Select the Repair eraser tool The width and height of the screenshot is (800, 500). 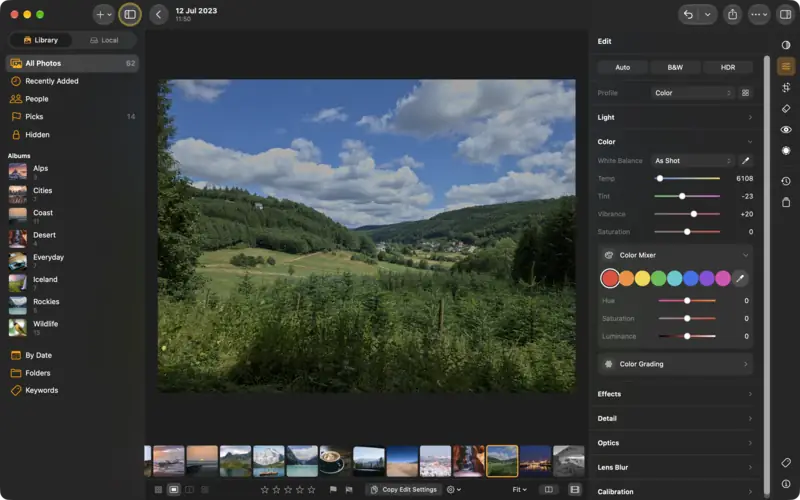click(x=786, y=109)
